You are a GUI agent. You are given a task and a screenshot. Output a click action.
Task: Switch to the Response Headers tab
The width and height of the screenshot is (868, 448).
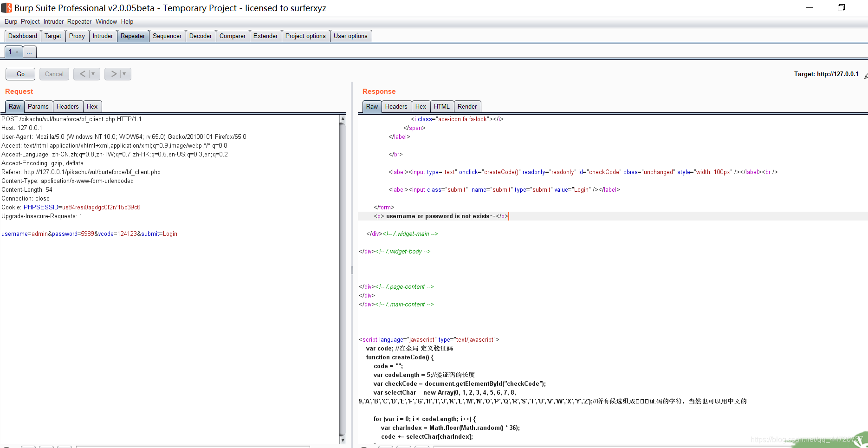(x=396, y=106)
